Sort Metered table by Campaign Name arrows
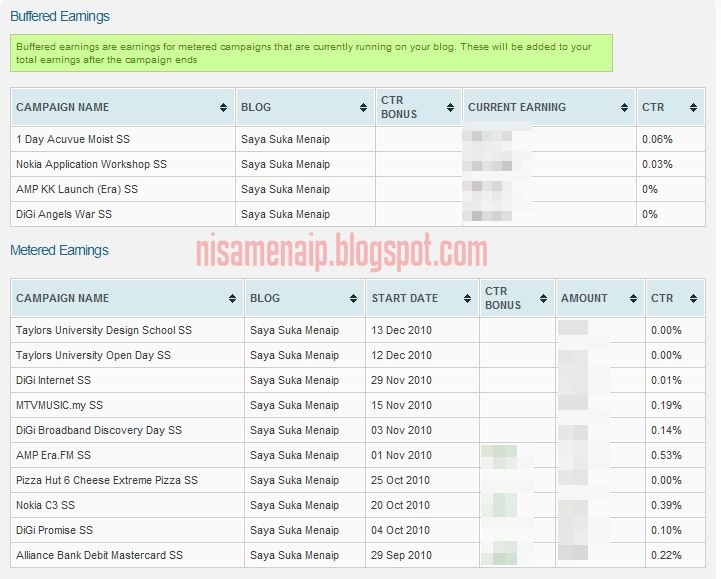 tap(232, 298)
